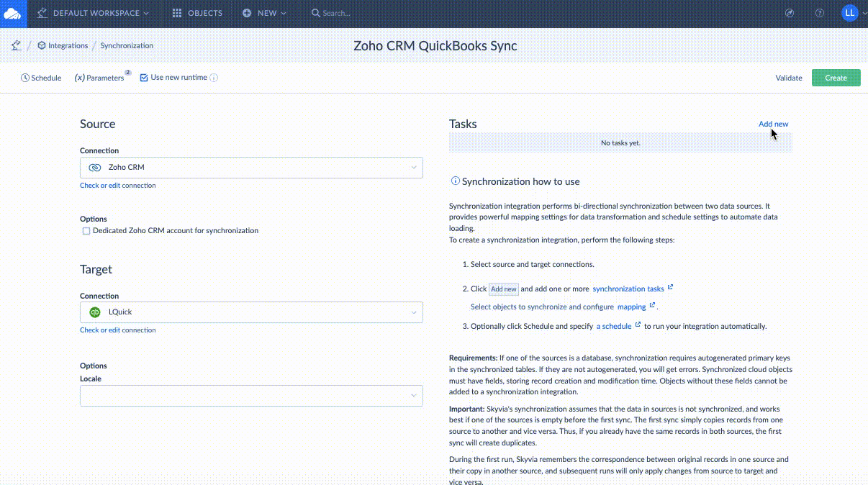Open the Source connection Zoho CRM dropdown
This screenshot has width=868, height=485.
click(251, 167)
